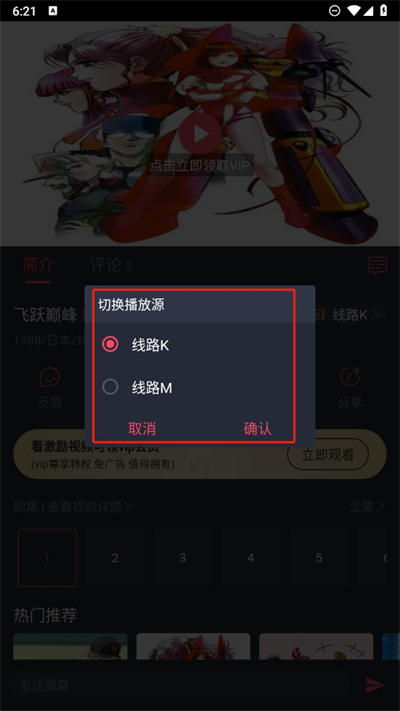Tap the red play button on video
The height and width of the screenshot is (711, 400).
(200, 134)
